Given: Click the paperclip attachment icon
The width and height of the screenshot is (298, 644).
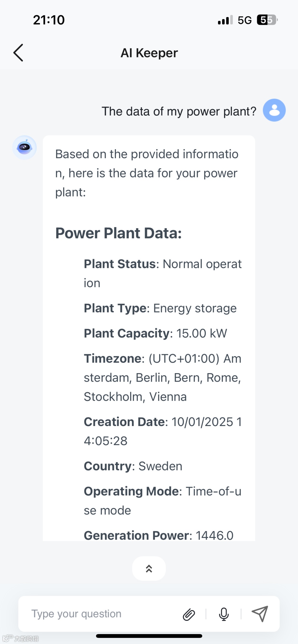Looking at the screenshot, I should coord(189,614).
